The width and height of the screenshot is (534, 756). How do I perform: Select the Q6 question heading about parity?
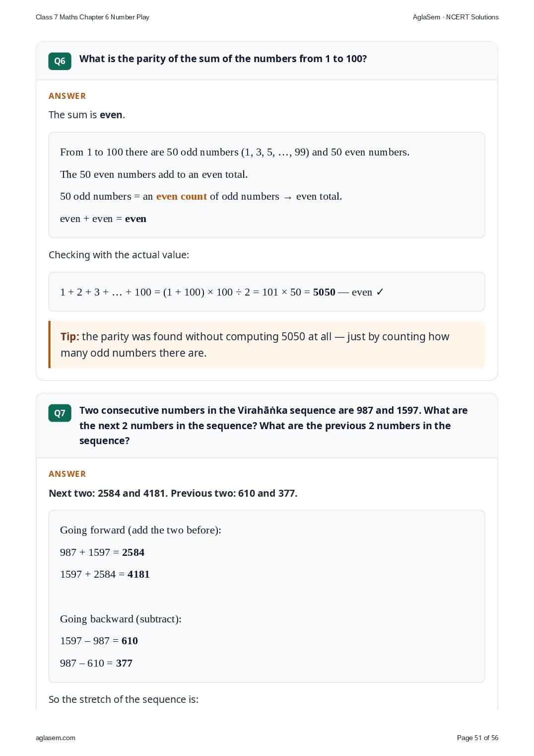223,59
